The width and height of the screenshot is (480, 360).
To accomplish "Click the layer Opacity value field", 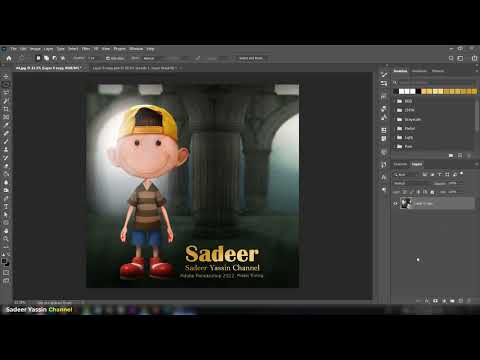I will point(452,183).
